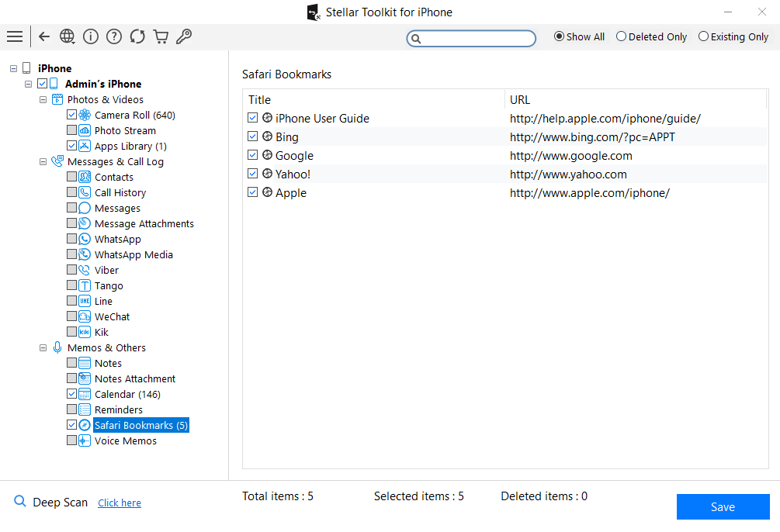
Task: Click the info (i) toolbar icon
Action: pos(91,36)
